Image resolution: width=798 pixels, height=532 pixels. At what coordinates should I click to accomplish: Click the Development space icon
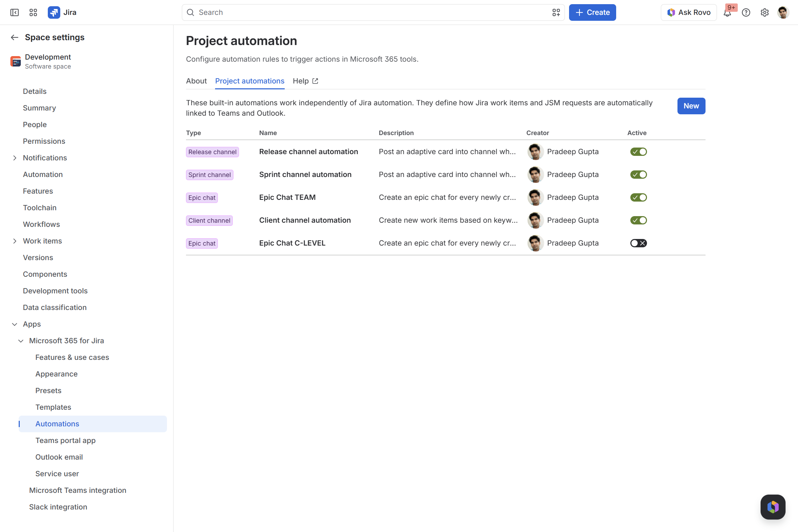click(16, 61)
